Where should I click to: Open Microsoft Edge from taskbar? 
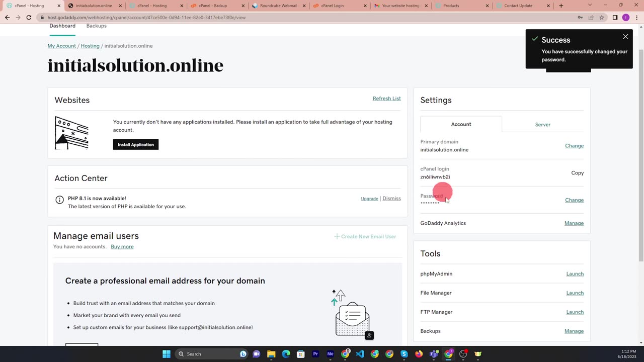click(286, 354)
